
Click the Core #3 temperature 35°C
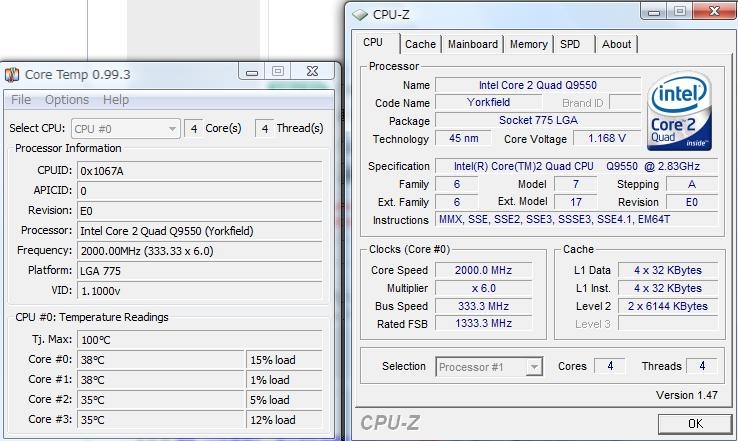point(160,420)
